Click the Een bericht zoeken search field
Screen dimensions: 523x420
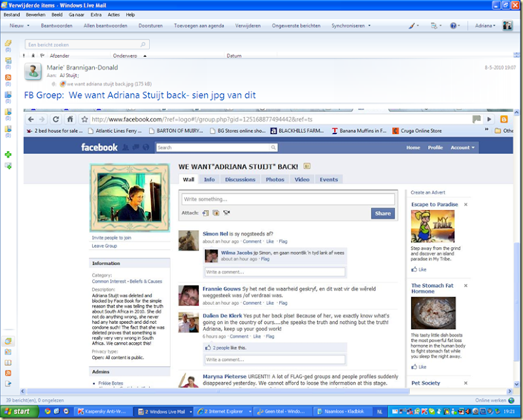coord(87,44)
